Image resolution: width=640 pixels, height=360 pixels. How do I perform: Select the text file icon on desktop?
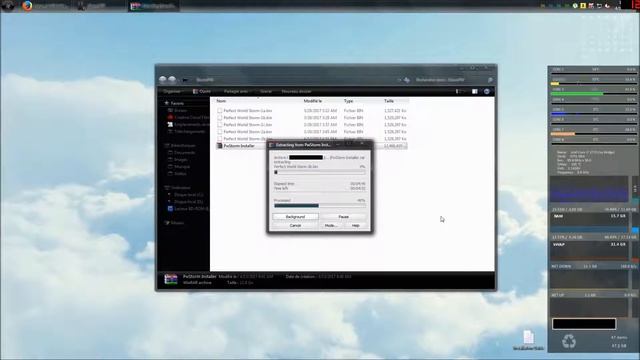coord(528,337)
